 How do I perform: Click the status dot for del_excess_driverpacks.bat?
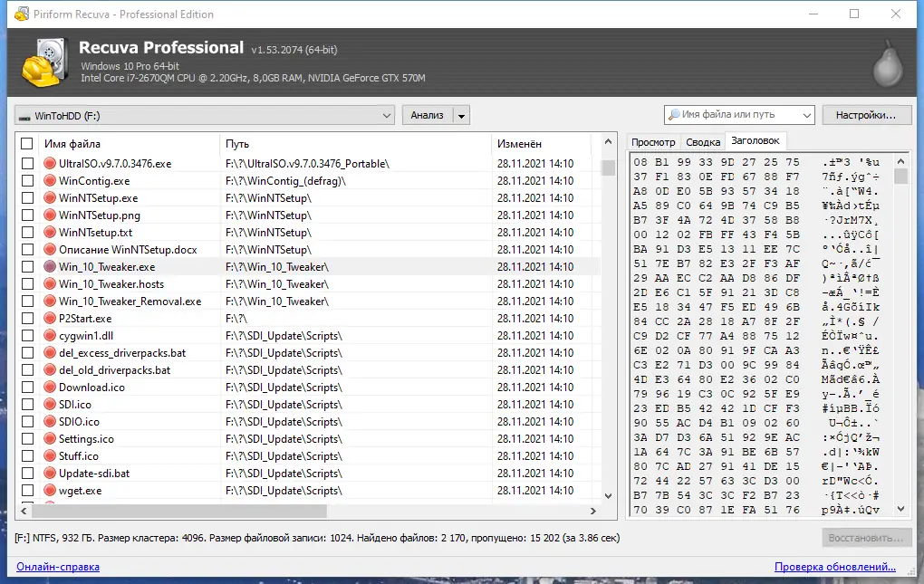tap(50, 352)
